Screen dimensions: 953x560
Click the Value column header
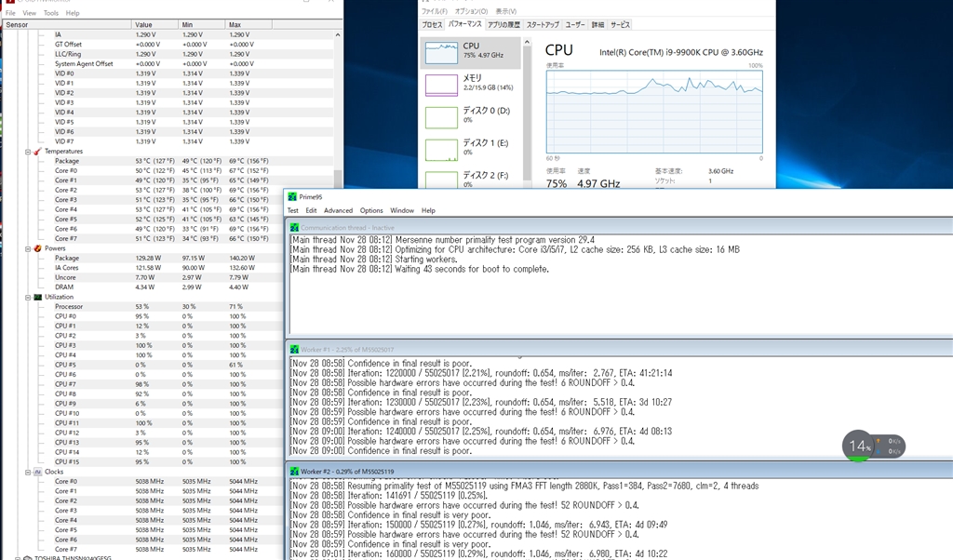tap(155, 24)
